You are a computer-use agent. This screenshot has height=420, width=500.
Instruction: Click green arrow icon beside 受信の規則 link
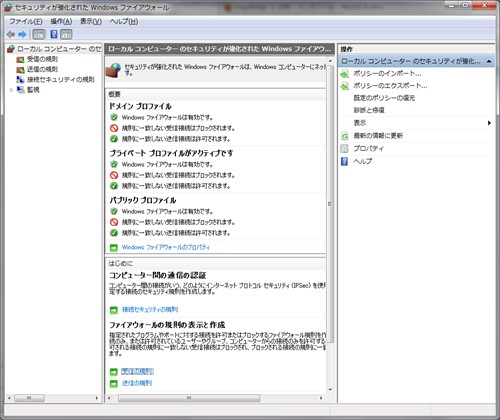114,372
